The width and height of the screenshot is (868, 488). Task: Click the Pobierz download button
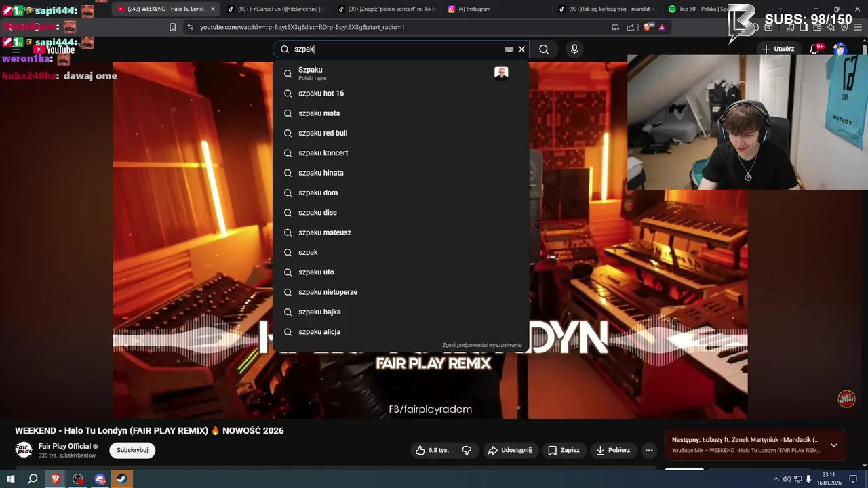(613, 450)
